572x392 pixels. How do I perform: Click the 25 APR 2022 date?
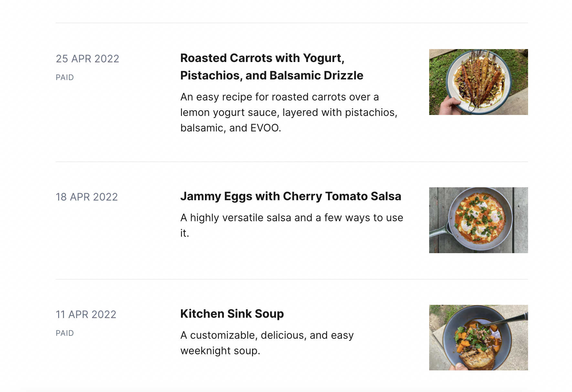88,59
